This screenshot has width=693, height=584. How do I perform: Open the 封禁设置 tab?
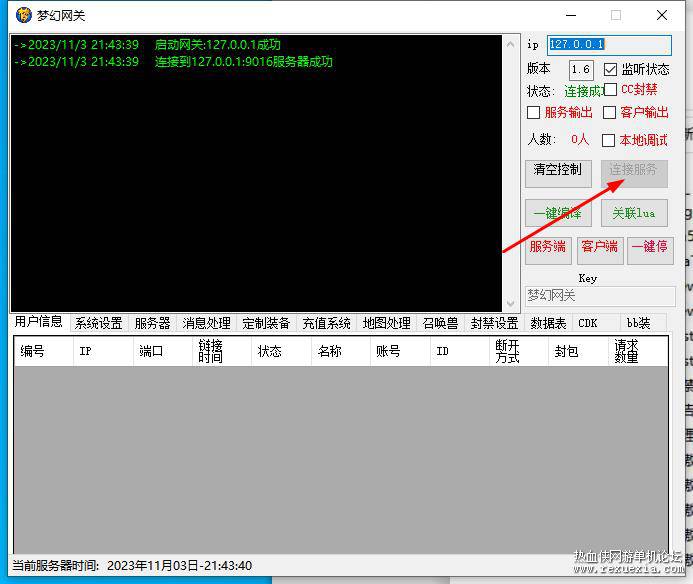(x=495, y=324)
